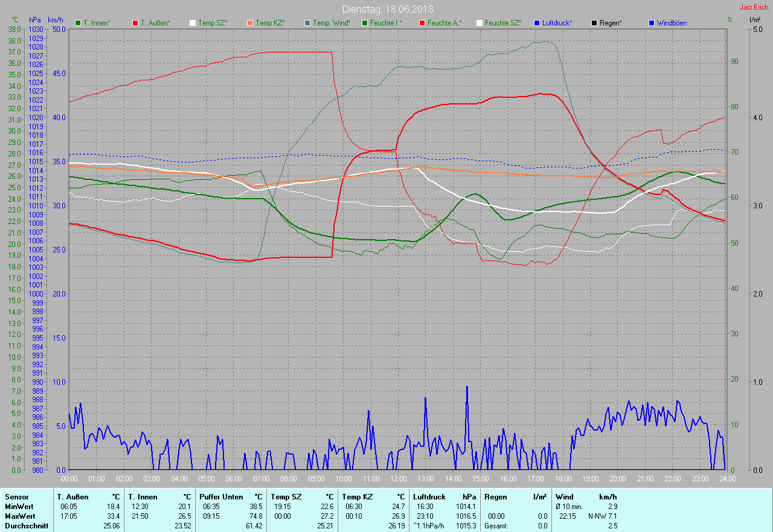Click the 18:00 time axis label
The width and height of the screenshot is (773, 532).
563,479
